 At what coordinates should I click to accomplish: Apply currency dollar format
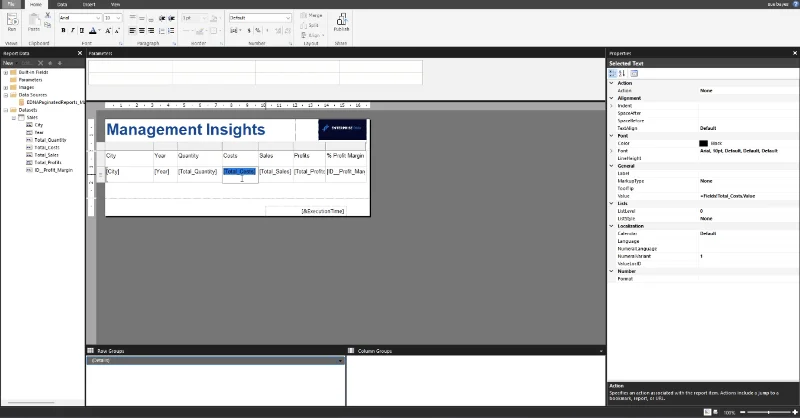point(249,31)
